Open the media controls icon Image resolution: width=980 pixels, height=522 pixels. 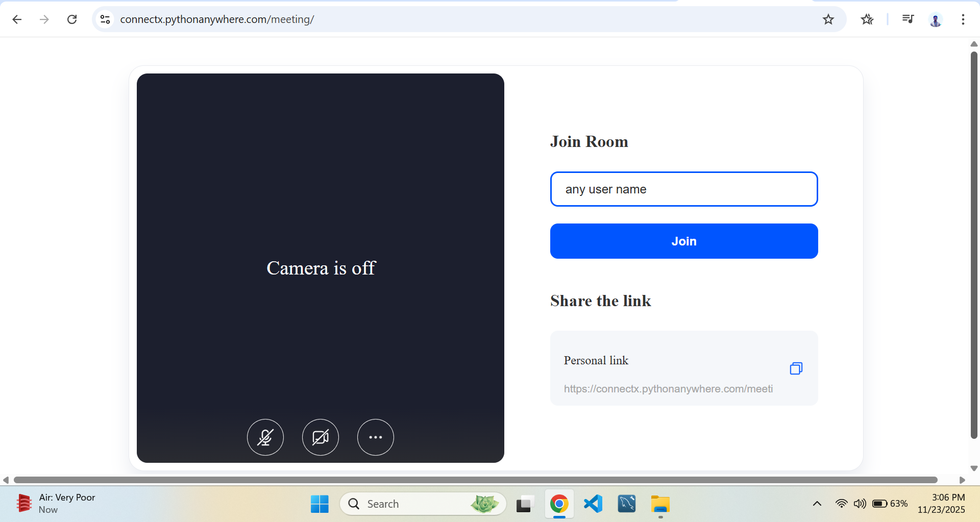point(908,19)
